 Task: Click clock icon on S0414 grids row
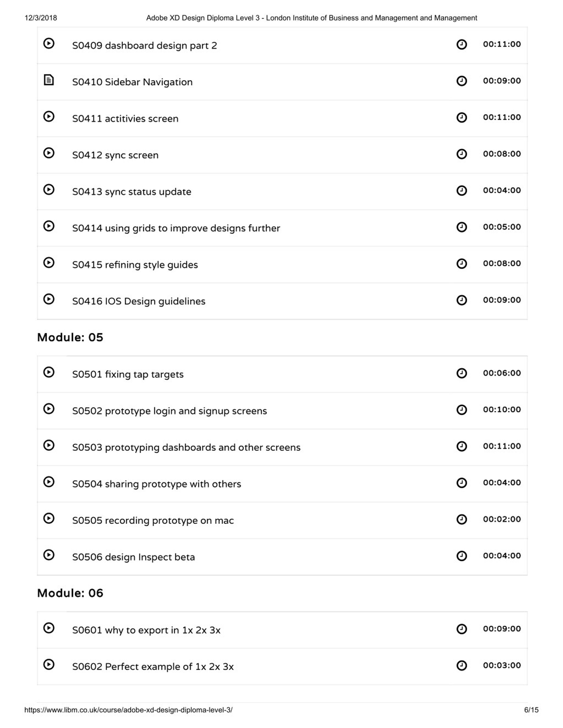point(462,227)
